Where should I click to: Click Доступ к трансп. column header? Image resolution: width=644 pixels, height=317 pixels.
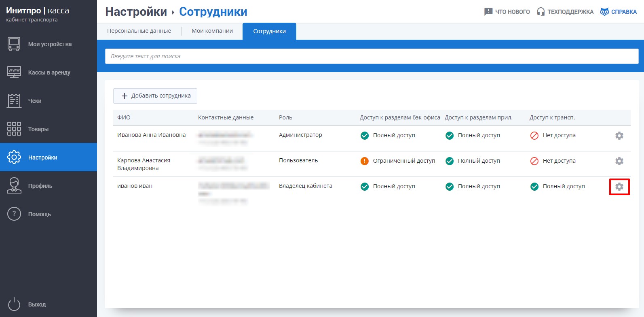[552, 117]
